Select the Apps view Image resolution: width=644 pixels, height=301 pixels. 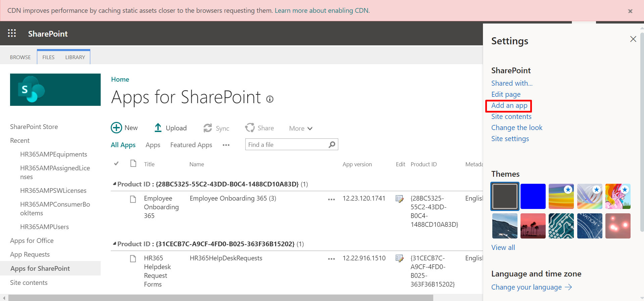point(153,145)
